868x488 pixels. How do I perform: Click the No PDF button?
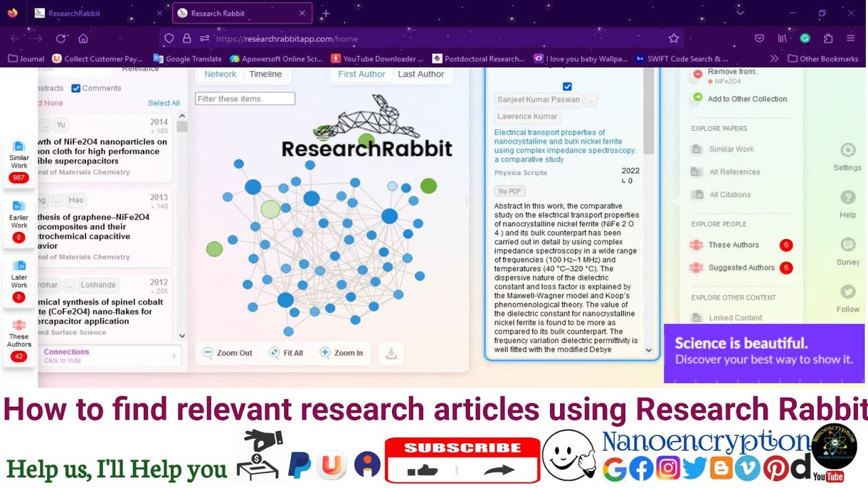tap(509, 191)
